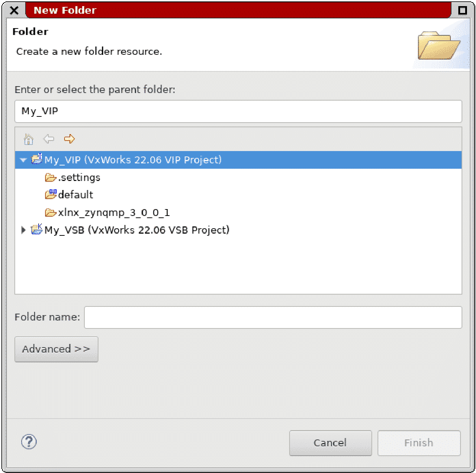Click the default build folder icon
The image size is (476, 473).
(51, 194)
